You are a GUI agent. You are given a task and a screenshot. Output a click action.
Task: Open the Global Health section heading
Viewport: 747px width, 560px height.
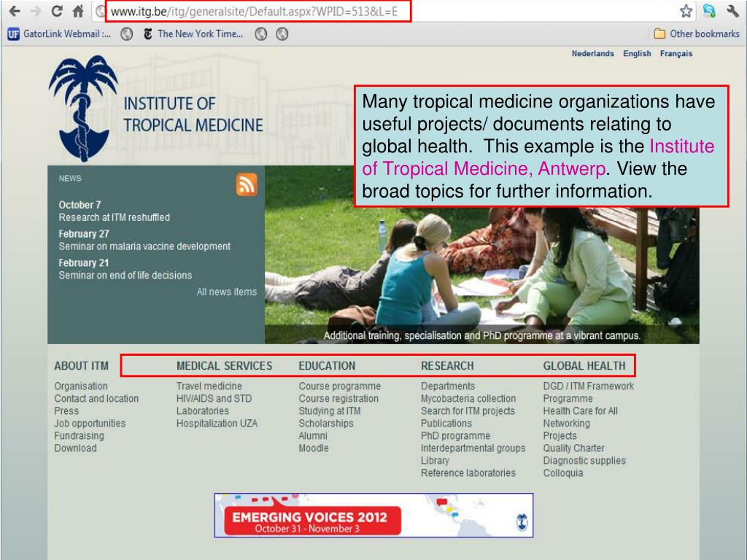pos(584,366)
